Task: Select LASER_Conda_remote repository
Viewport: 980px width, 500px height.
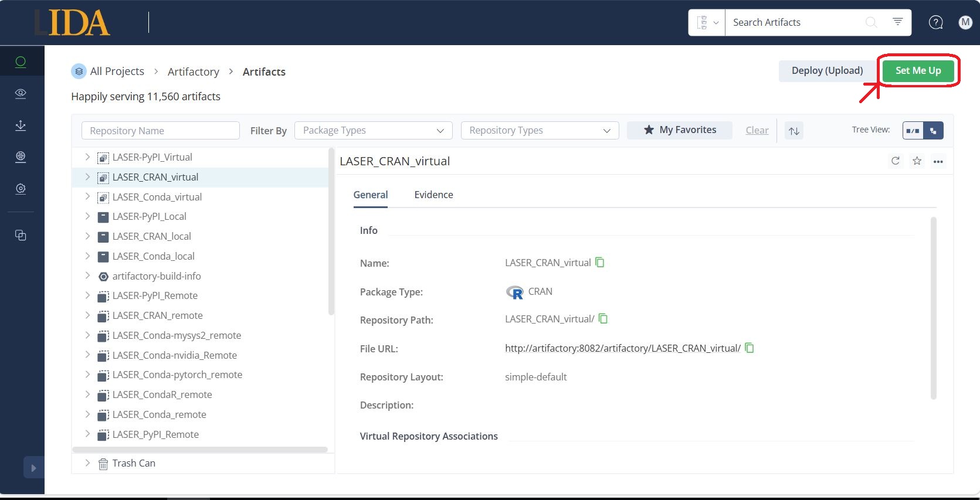Action: (159, 414)
